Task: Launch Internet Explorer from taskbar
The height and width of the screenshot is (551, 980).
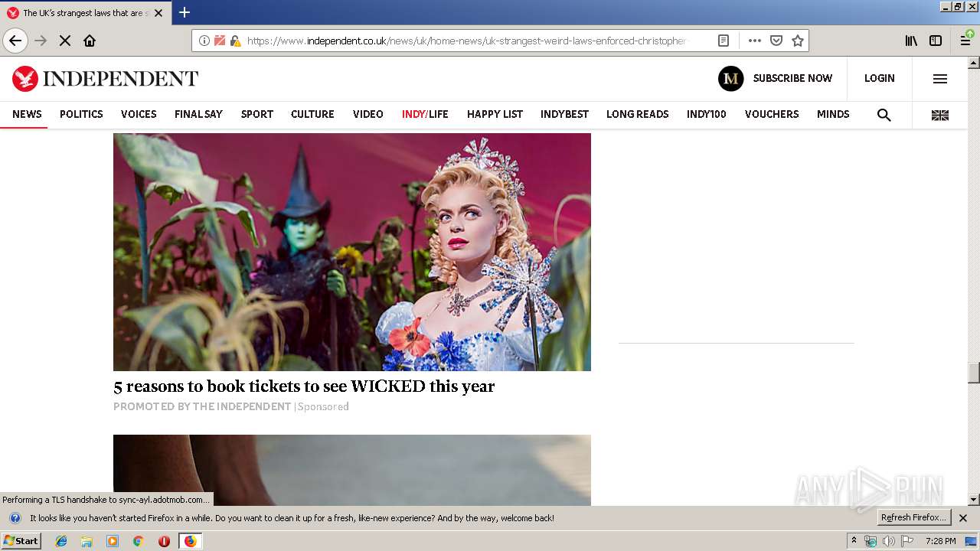Action: [x=61, y=541]
